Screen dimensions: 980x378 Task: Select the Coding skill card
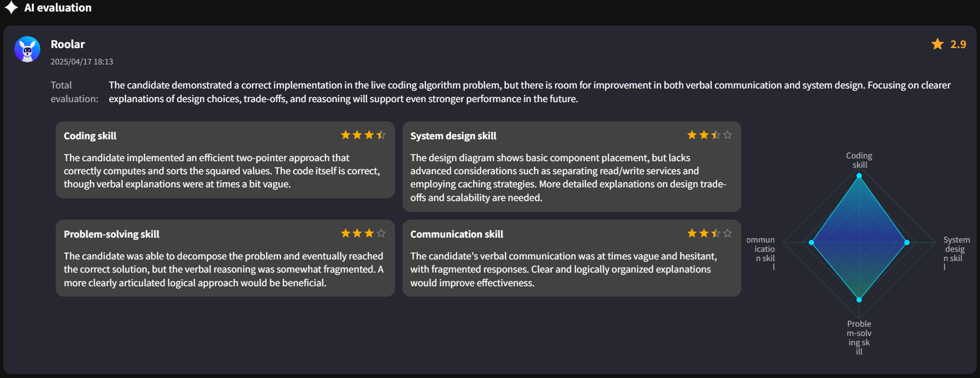tap(225, 160)
